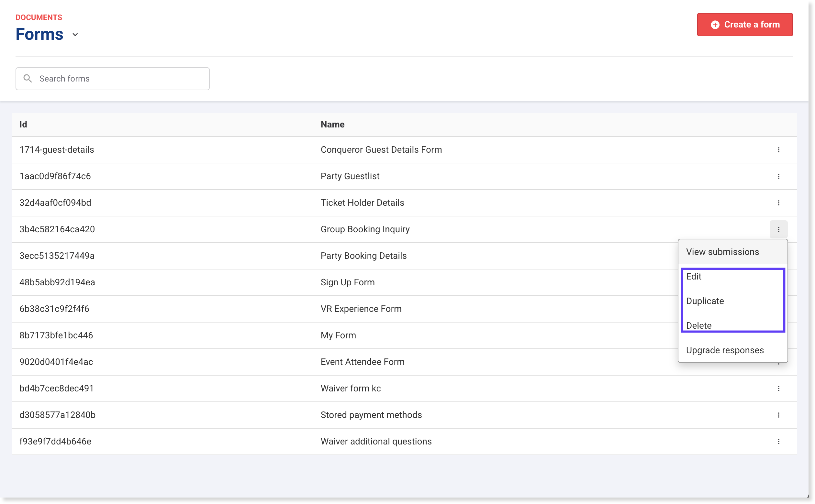Close the Group Booking Inquiry kebab menu

(778, 229)
